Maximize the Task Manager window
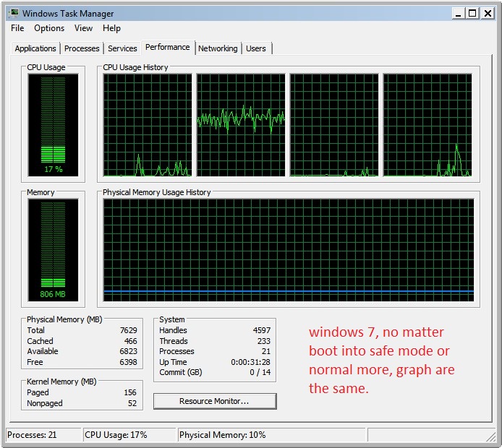 pyautogui.click(x=472, y=14)
